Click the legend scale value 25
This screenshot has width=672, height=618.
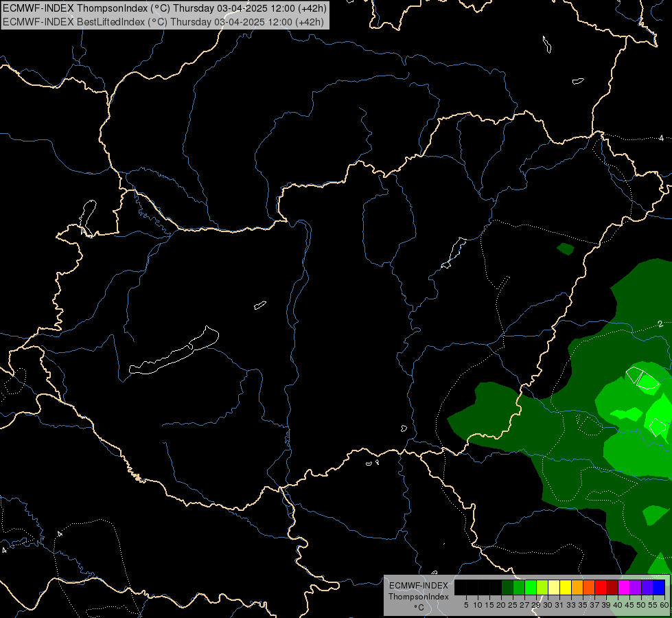(x=513, y=605)
